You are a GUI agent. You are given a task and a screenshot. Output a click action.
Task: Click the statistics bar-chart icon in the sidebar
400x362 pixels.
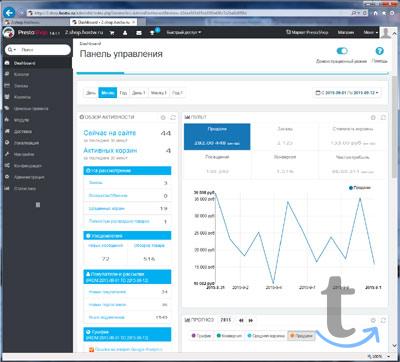[x=7, y=188]
